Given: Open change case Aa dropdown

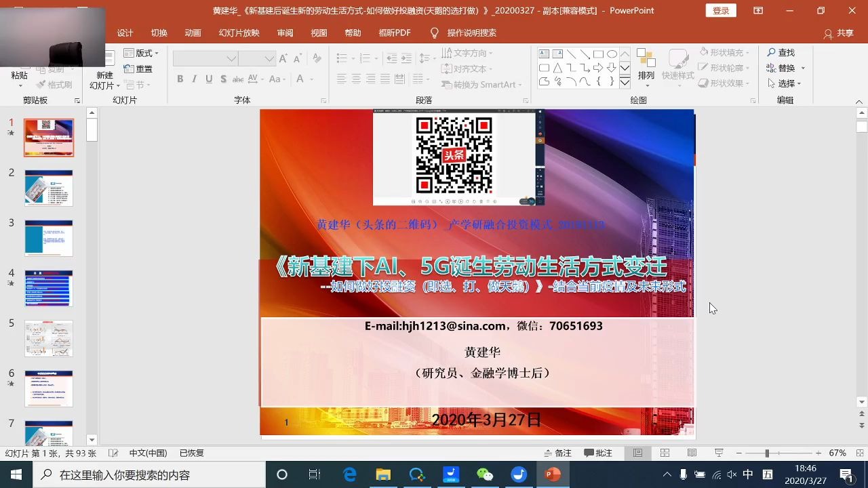Looking at the screenshot, I should (x=276, y=79).
